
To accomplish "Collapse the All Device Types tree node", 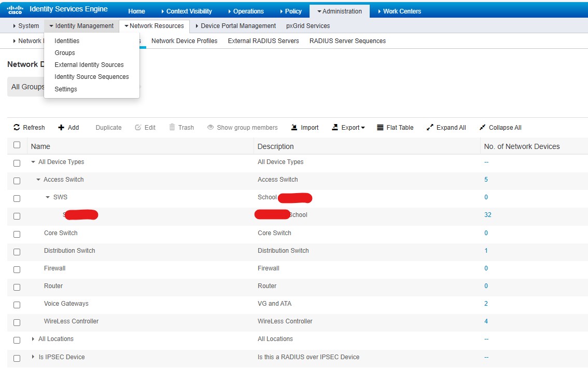I will pyautogui.click(x=33, y=162).
